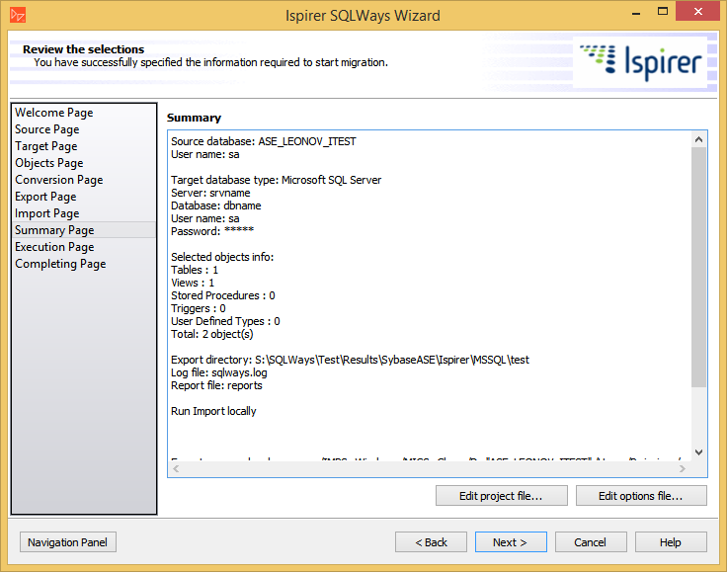Click the Run Import locally line
Image resolution: width=728 pixels, height=574 pixels.
[x=213, y=411]
